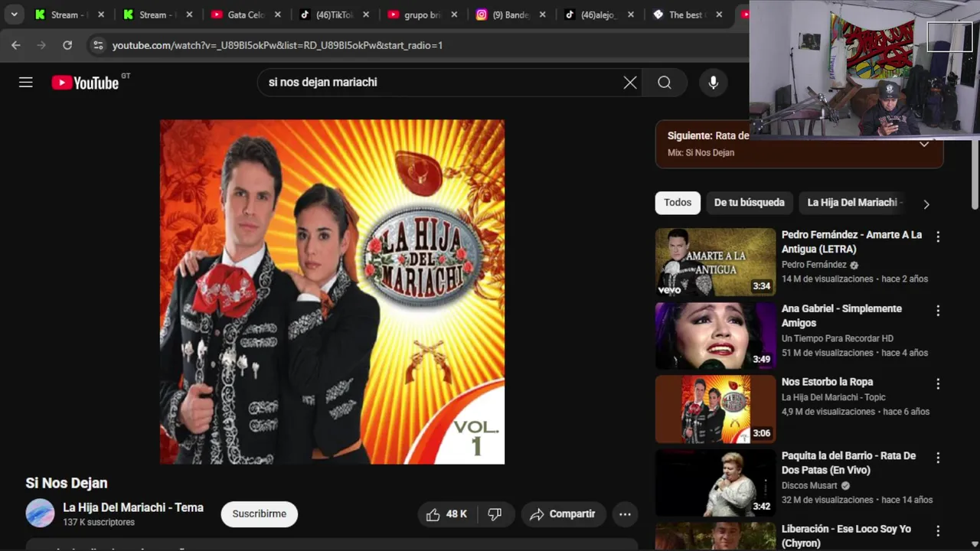Open Ana Gabriel - Simplemente Amigos title

tap(841, 315)
